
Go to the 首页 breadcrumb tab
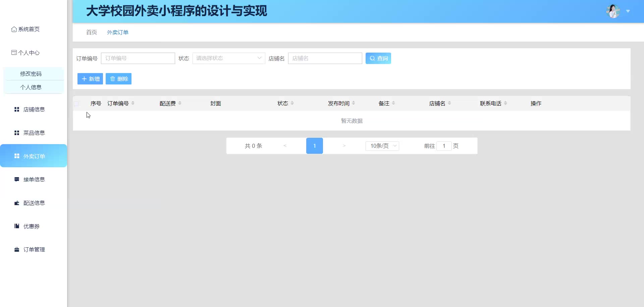pos(91,32)
